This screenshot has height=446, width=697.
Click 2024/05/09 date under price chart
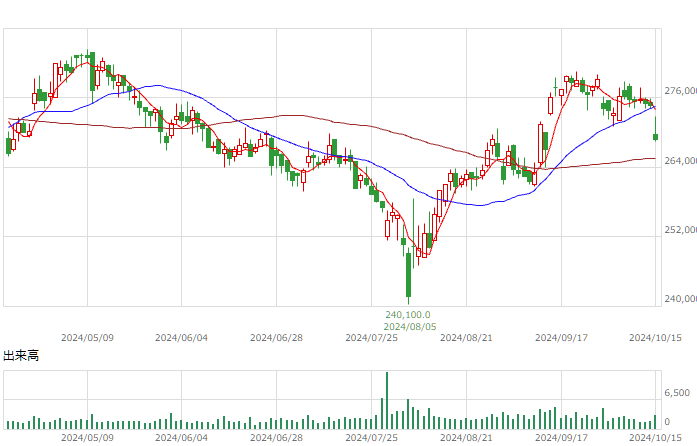[x=87, y=338]
